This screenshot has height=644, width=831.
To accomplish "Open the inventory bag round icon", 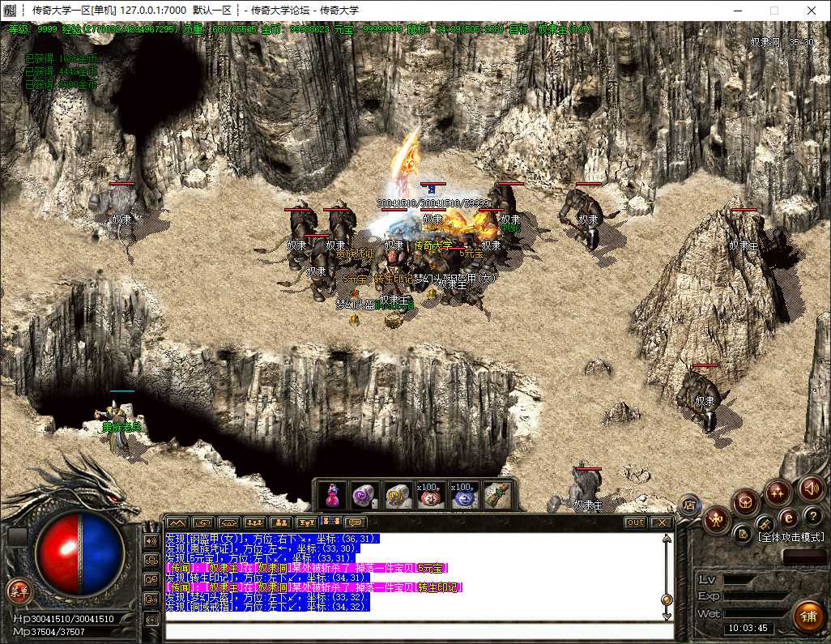I will (745, 502).
